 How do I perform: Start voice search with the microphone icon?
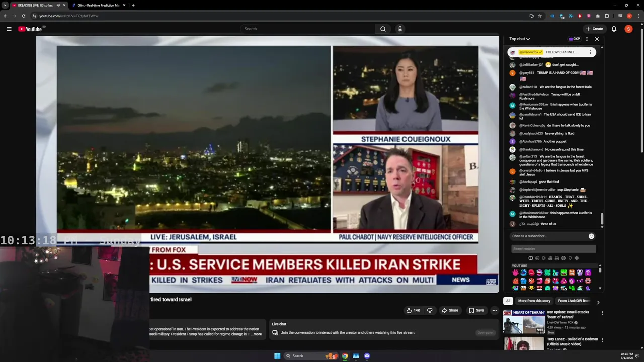tap(400, 29)
